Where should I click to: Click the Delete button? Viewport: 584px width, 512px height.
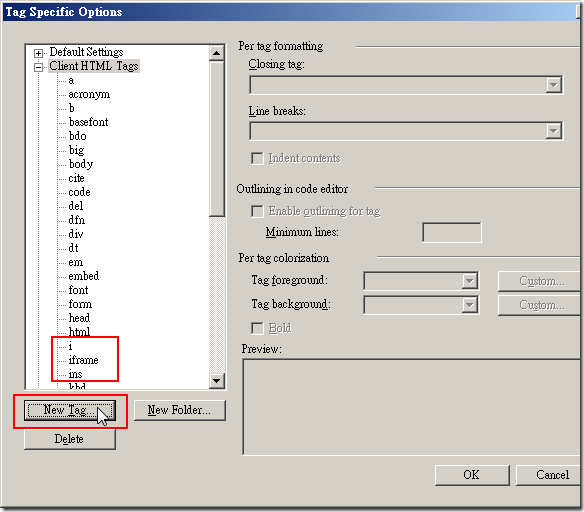click(x=70, y=439)
